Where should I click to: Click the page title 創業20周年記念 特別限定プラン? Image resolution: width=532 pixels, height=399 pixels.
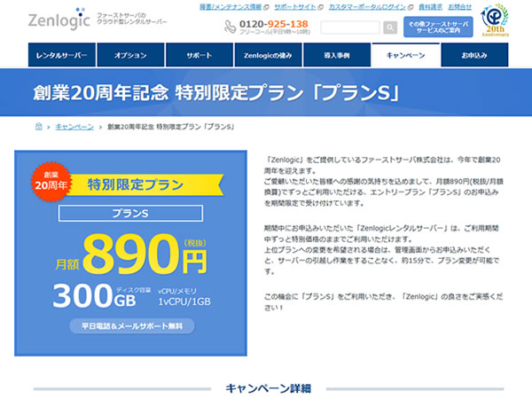216,92
